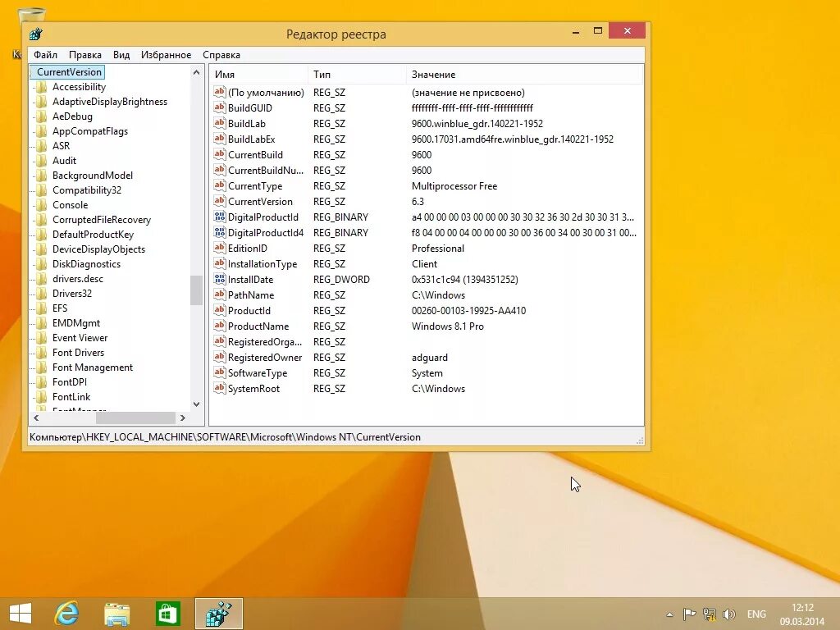Click the DeviceDisplayObjects folder icon
Viewport: 840px width, 630px height.
(41, 249)
